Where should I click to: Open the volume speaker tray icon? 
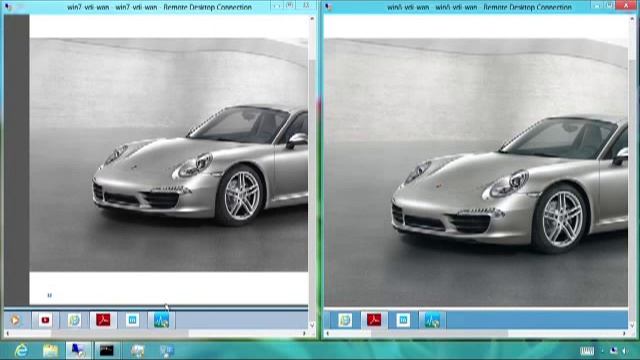click(x=625, y=351)
